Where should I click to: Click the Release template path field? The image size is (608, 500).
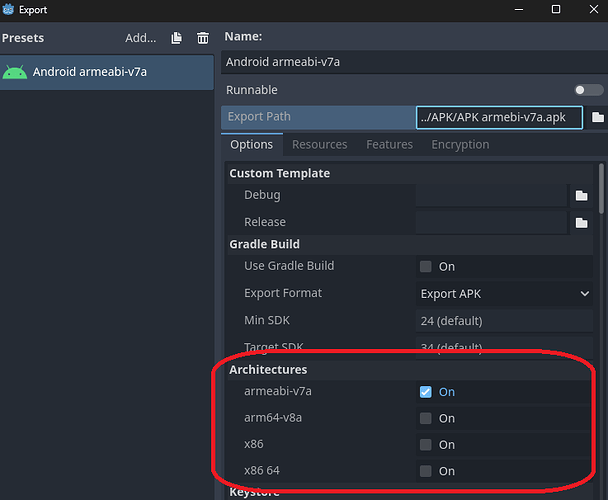point(491,223)
